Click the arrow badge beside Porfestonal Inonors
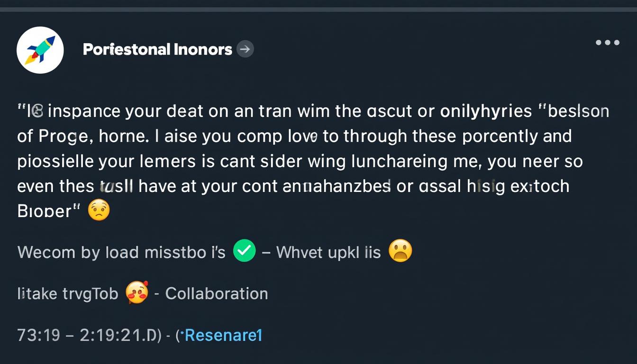 (x=245, y=49)
